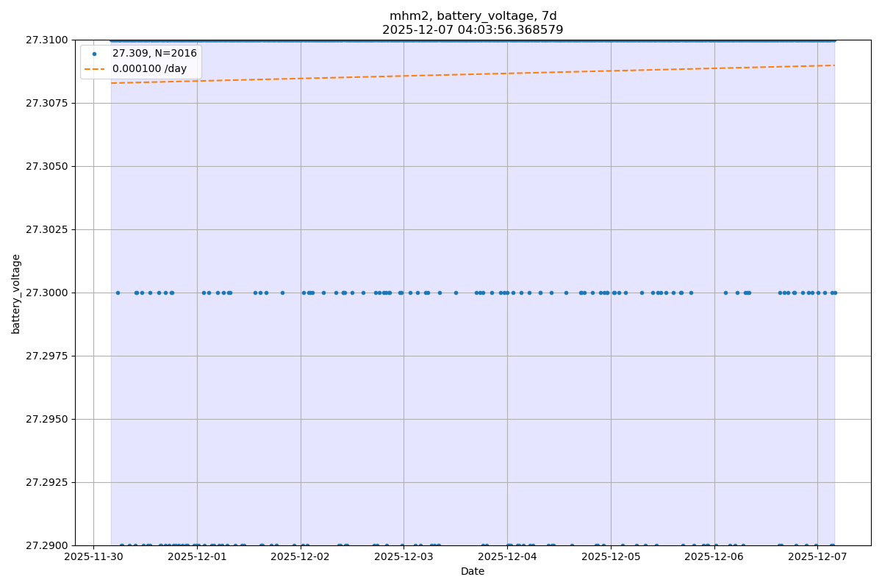Click the 27.2950 y-axis tick label
Image resolution: width=882 pixels, height=588 pixels.
pos(46,419)
